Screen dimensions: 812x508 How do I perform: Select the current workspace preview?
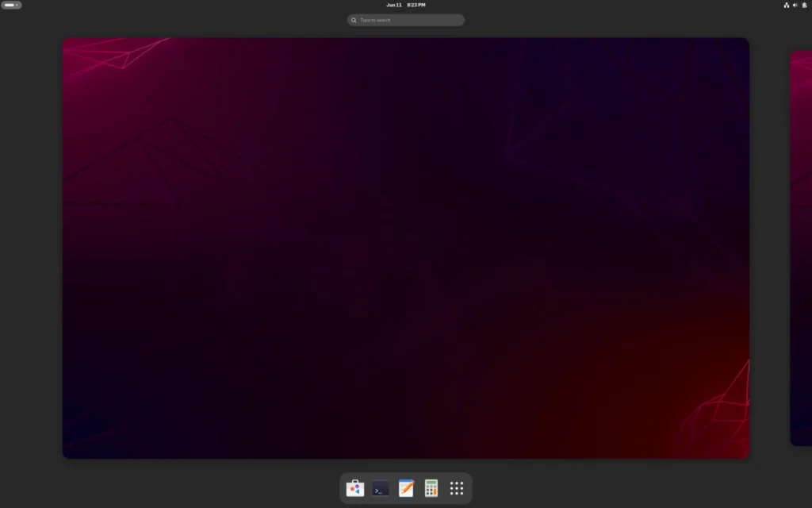[x=406, y=248]
